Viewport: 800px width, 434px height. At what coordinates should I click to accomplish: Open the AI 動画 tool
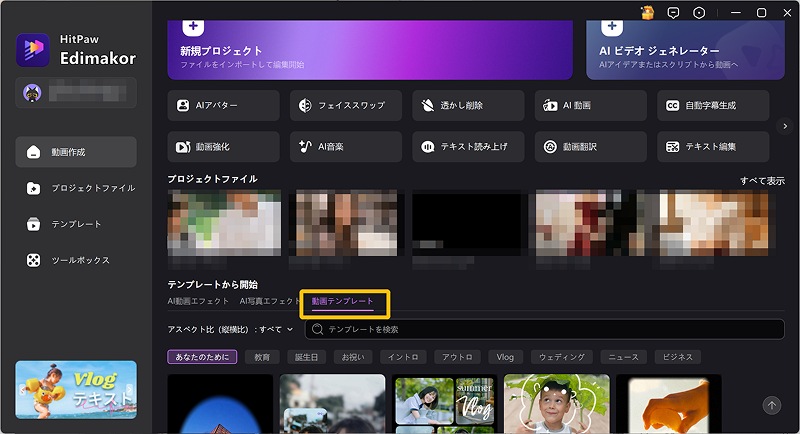(591, 106)
